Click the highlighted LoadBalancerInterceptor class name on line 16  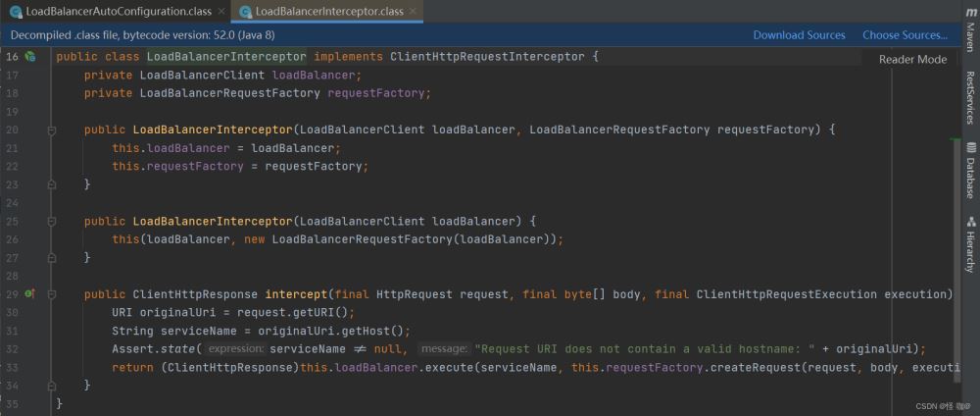coord(225,57)
